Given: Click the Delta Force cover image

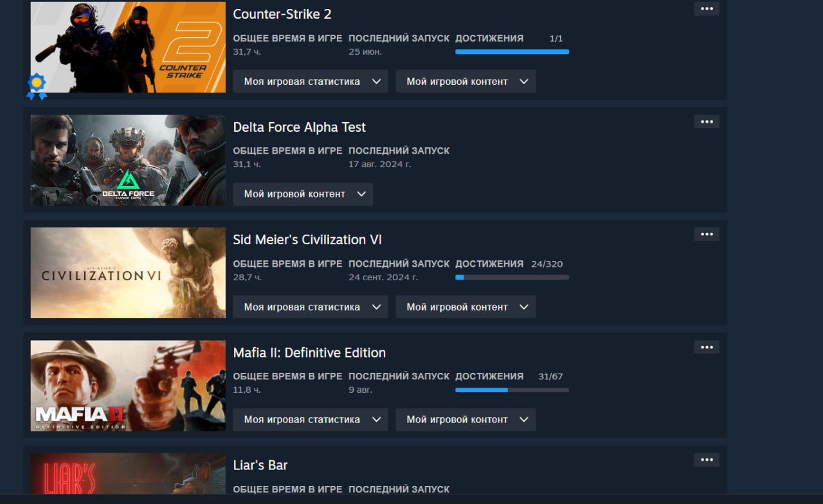Looking at the screenshot, I should (128, 160).
